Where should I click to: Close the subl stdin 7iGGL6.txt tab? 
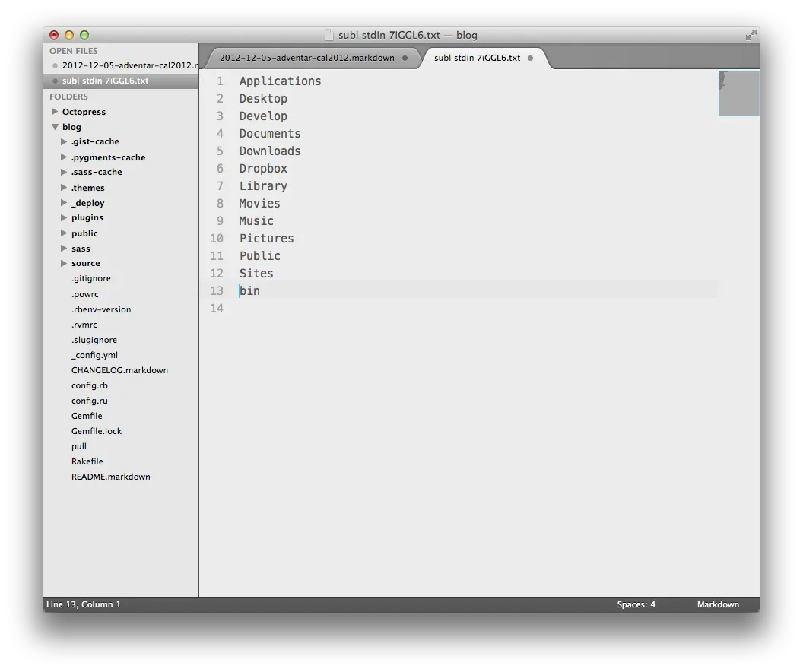(x=530, y=58)
